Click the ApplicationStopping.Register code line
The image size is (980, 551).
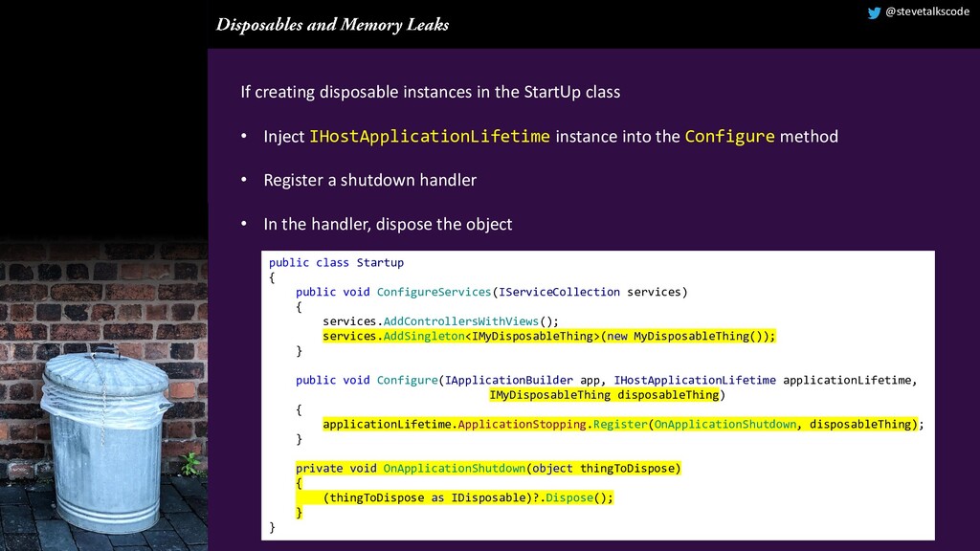coord(623,424)
